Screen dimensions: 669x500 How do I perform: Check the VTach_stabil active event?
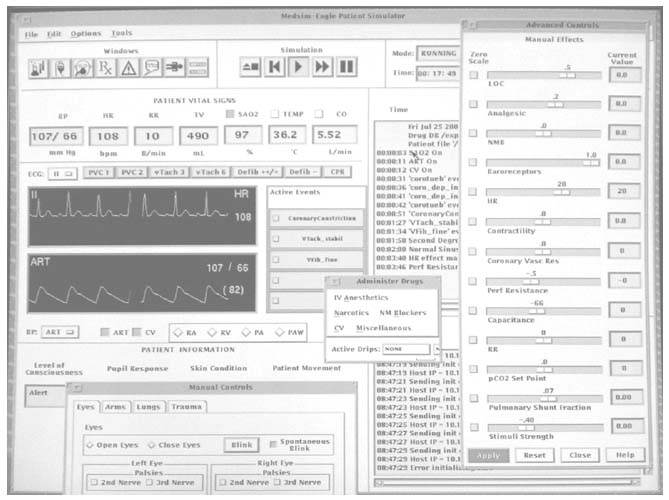coord(276,238)
